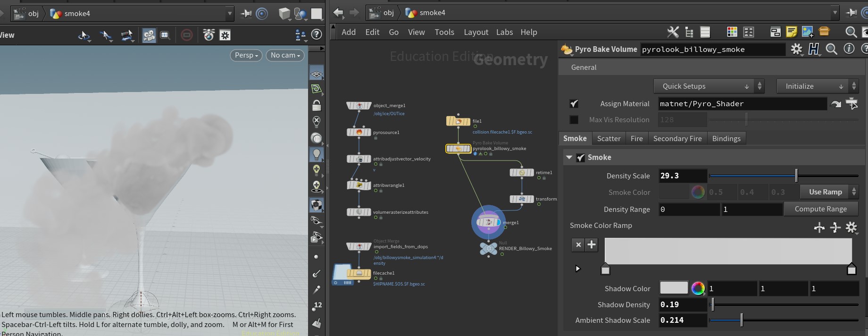This screenshot has height=336, width=868.
Task: Click the merge1 node
Action: (488, 222)
